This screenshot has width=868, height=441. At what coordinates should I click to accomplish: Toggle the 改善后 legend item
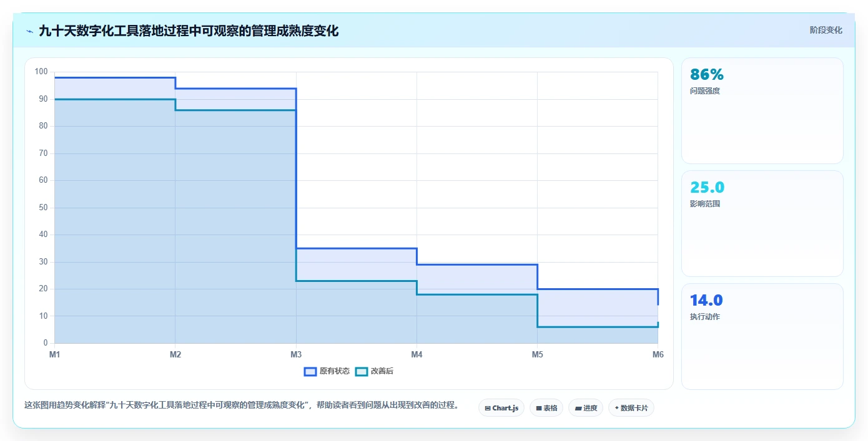click(x=375, y=371)
